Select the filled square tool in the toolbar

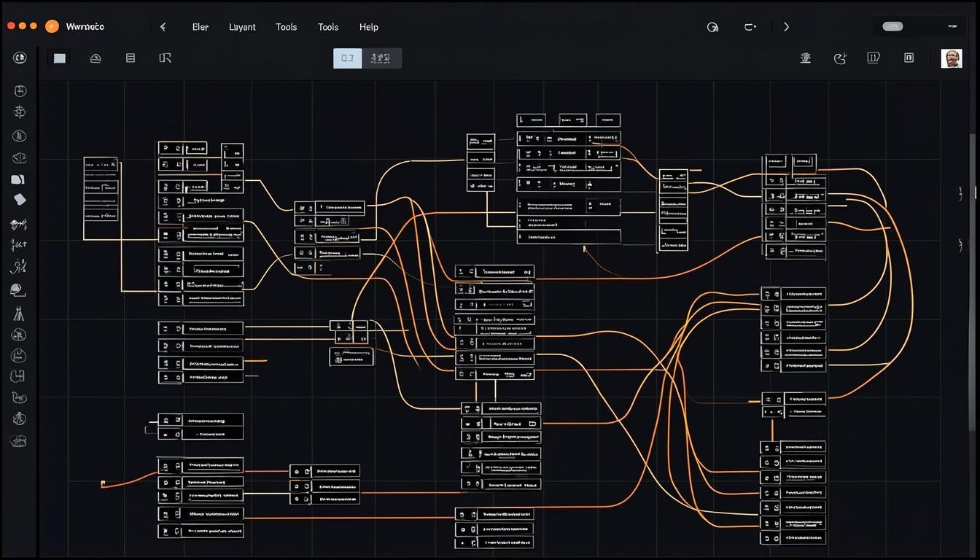click(x=60, y=58)
